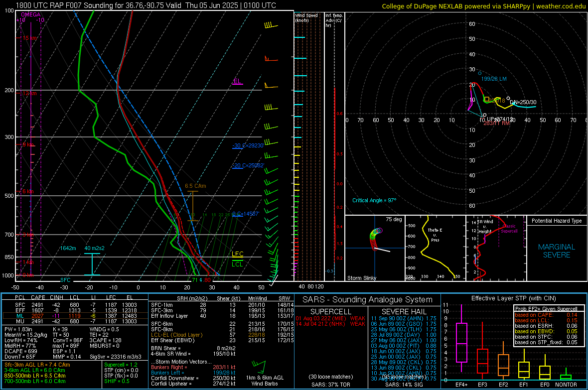Click the SFC-1km SRH row
This screenshot has height=390, width=588.
tap(222, 305)
